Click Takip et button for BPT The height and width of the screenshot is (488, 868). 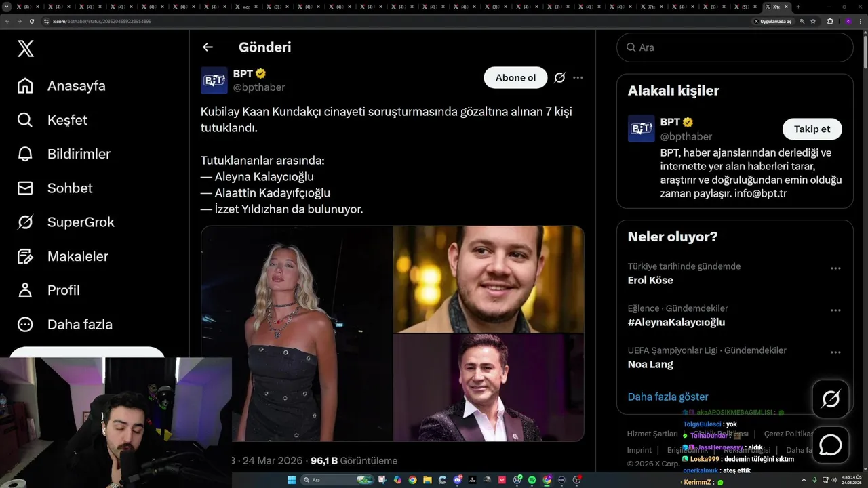[812, 129]
